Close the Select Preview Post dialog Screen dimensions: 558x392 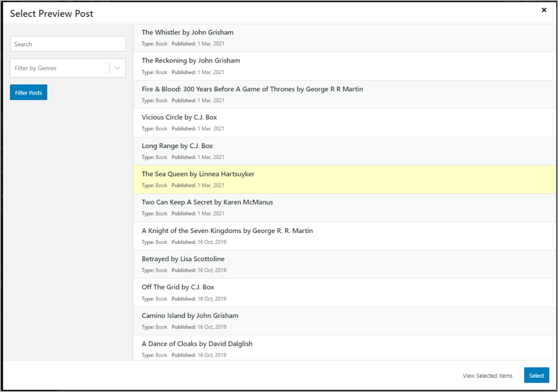[x=544, y=10]
